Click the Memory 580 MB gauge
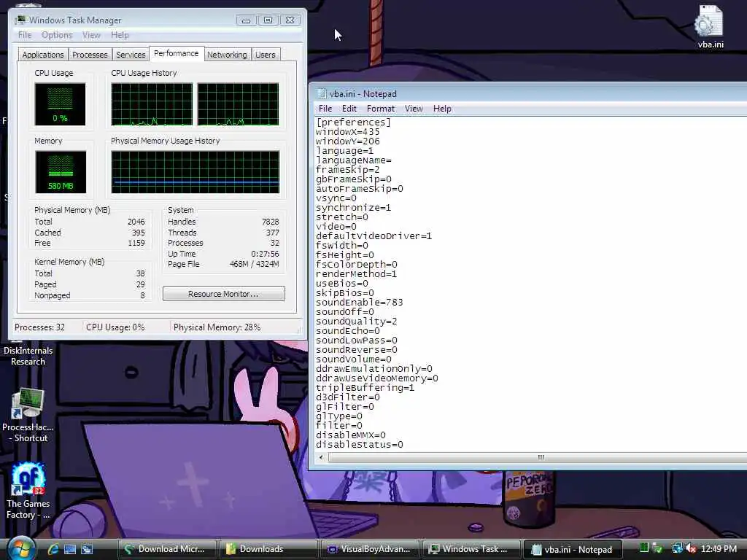This screenshot has height=560, width=747. (x=61, y=172)
